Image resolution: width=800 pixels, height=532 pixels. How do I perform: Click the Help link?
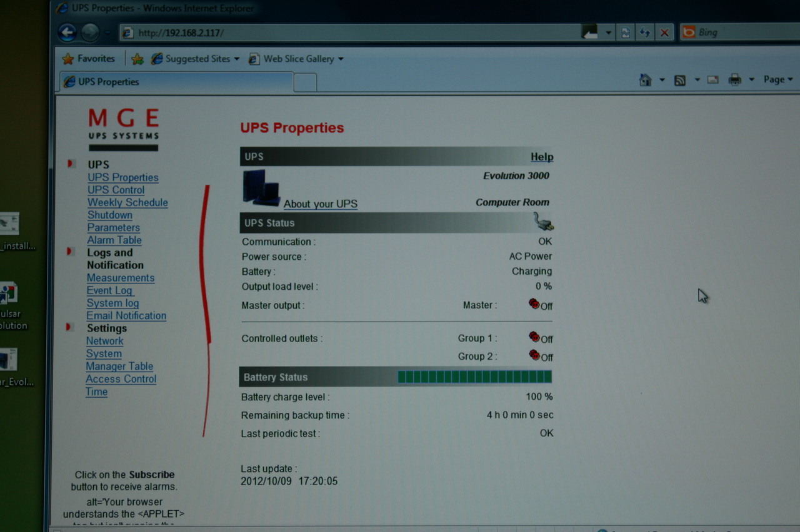(x=542, y=157)
